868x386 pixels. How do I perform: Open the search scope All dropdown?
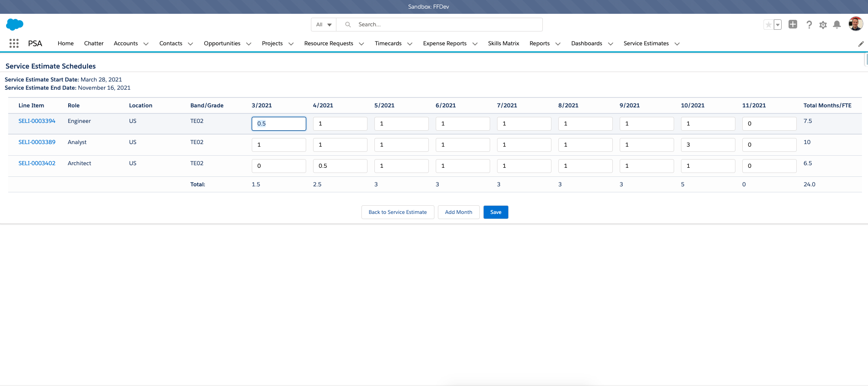(323, 25)
